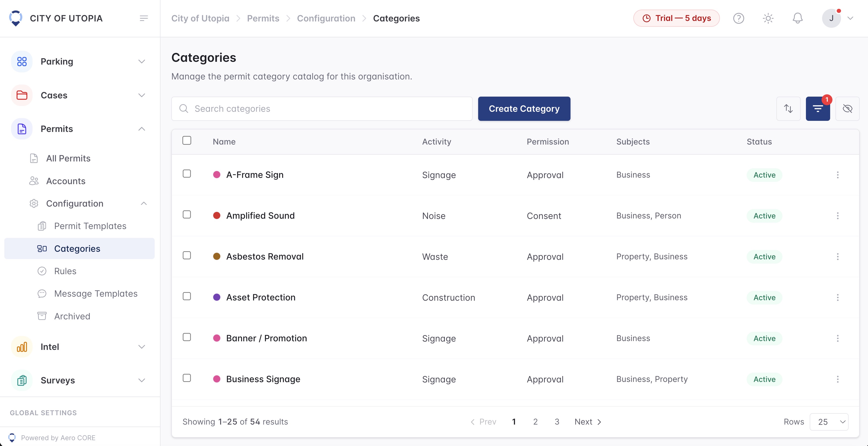868x446 pixels.
Task: Expand the Intel section chevron
Action: click(142, 347)
